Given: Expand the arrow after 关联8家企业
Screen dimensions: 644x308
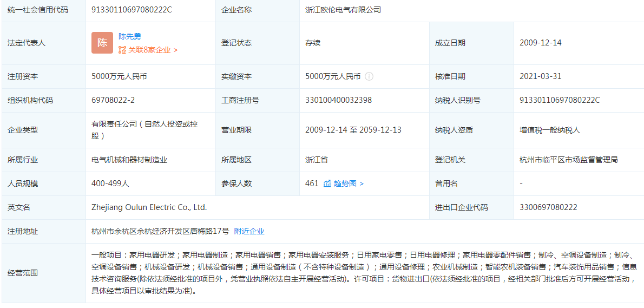Looking at the screenshot, I should point(176,50).
